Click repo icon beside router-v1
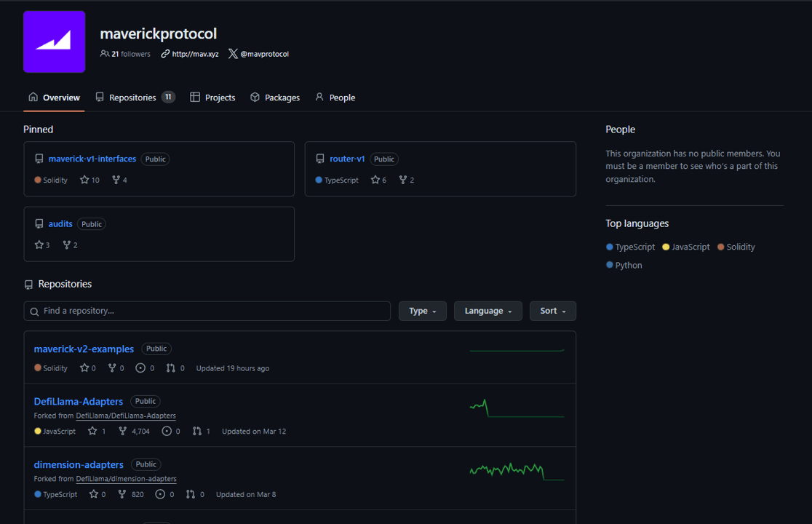Image resolution: width=812 pixels, height=524 pixels. coord(320,159)
